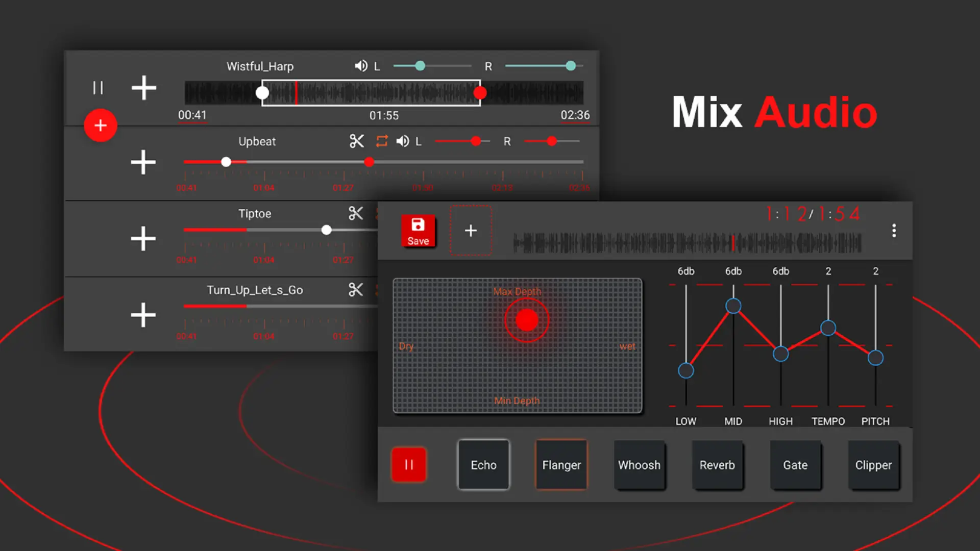The image size is (980, 551).
Task: Move the Max Depth pad control
Action: pos(528,319)
